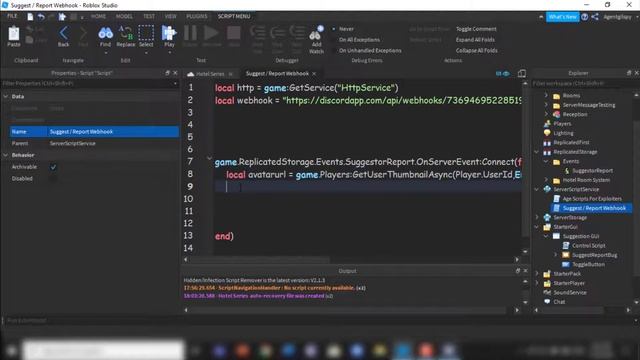Expand ServerStorage in Explorer
This screenshot has height=360, width=640.
537,218
